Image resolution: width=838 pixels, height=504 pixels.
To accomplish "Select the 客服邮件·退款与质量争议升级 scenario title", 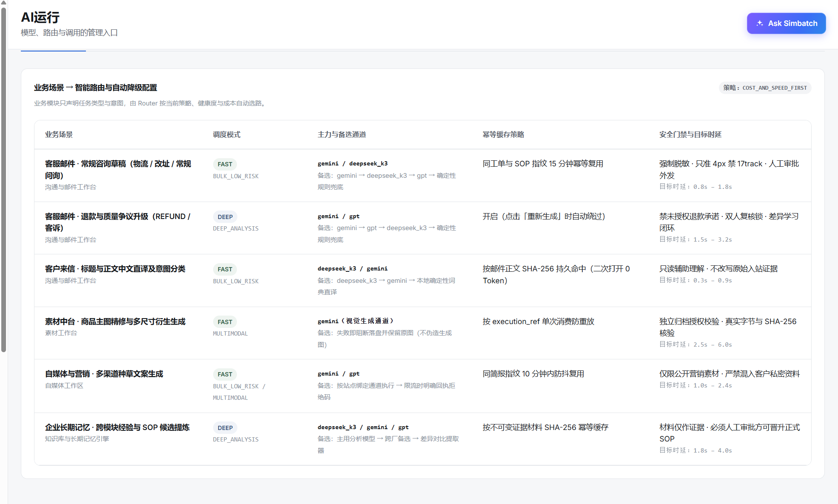I will (x=118, y=222).
